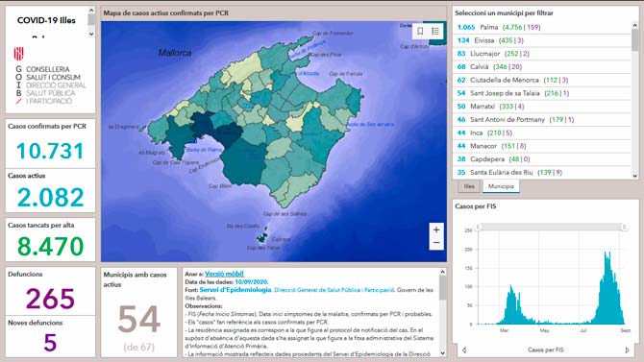The width and height of the screenshot is (644, 362).
Task: Zoom in with the map plus button
Action: (x=436, y=229)
